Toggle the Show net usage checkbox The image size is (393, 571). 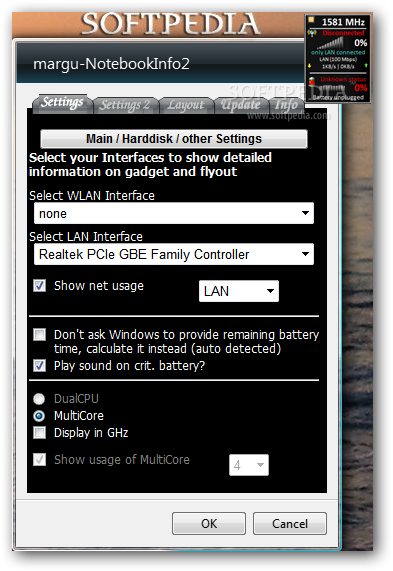(39, 286)
